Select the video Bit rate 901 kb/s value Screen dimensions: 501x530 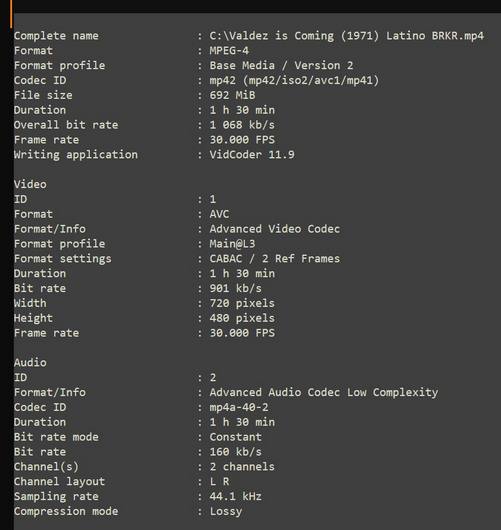point(235,289)
